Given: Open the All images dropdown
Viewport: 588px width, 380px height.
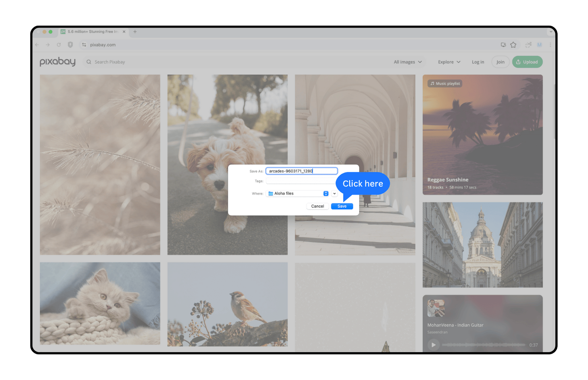Looking at the screenshot, I should click(408, 62).
